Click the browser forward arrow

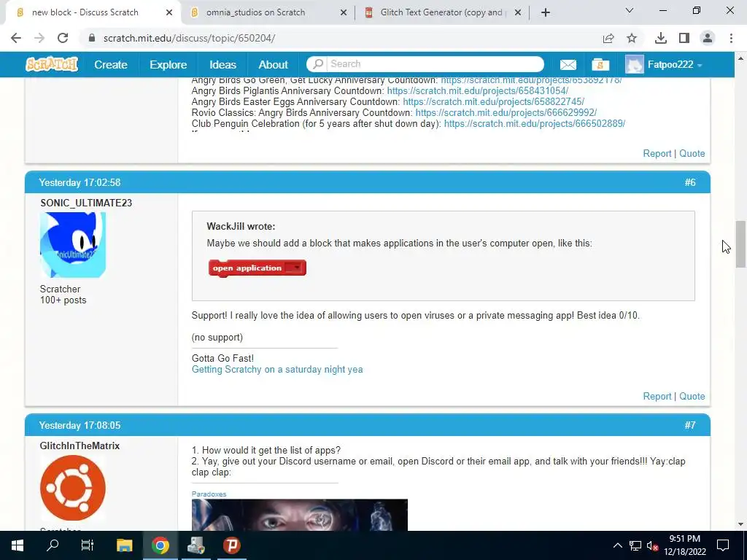tap(39, 38)
